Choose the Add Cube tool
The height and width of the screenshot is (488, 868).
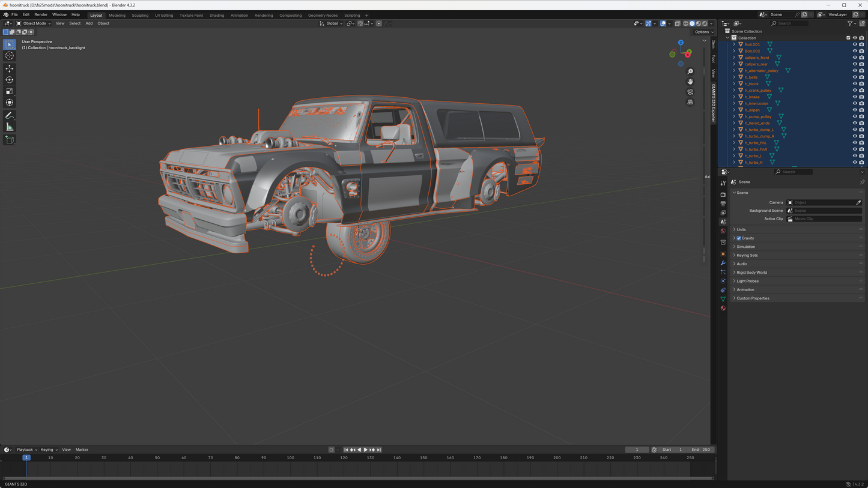[10, 140]
